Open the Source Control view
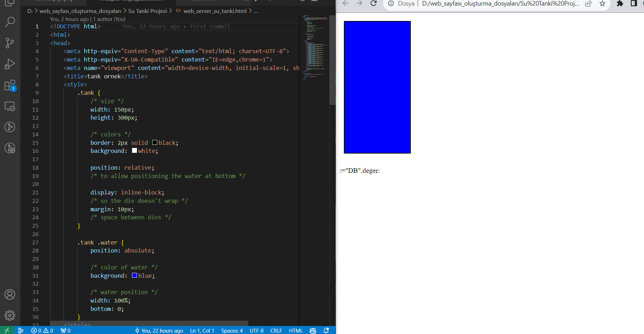Viewport: 644px width, 334px height. [x=10, y=43]
